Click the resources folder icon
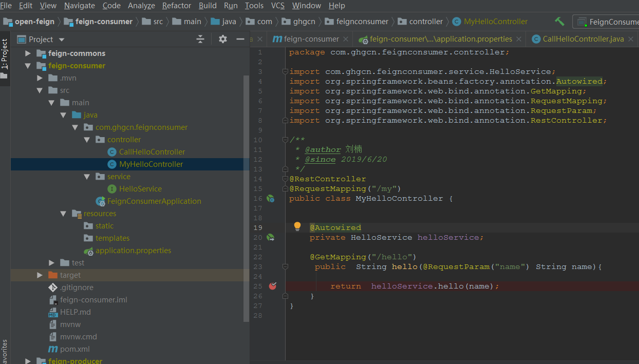The width and height of the screenshot is (639, 364). [x=77, y=214]
